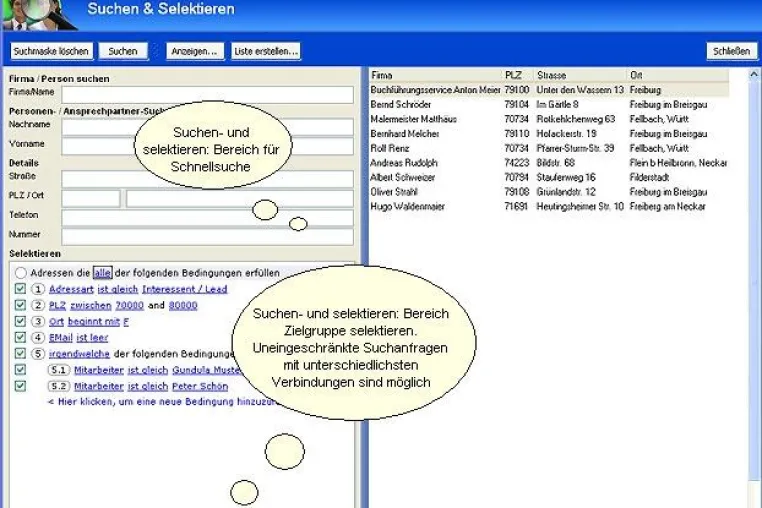Image resolution: width=762 pixels, height=508 pixels.
Task: Click the circled number 3 condition icon
Action: [x=38, y=321]
